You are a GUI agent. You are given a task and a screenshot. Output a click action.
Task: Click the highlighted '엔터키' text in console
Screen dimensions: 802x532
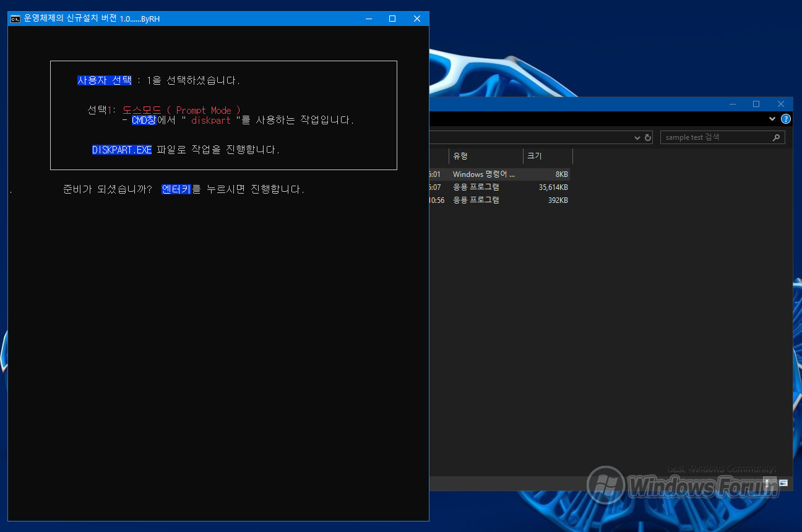tap(176, 189)
